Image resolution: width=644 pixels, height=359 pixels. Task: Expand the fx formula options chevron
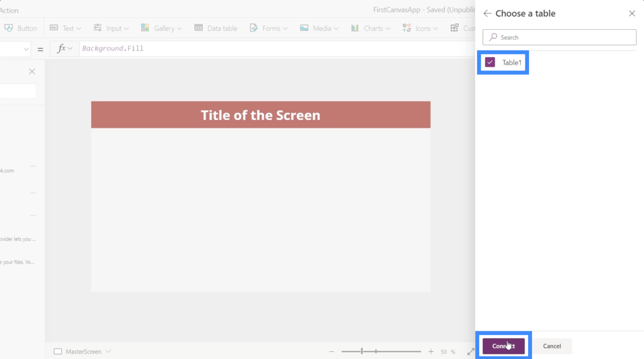pos(70,49)
